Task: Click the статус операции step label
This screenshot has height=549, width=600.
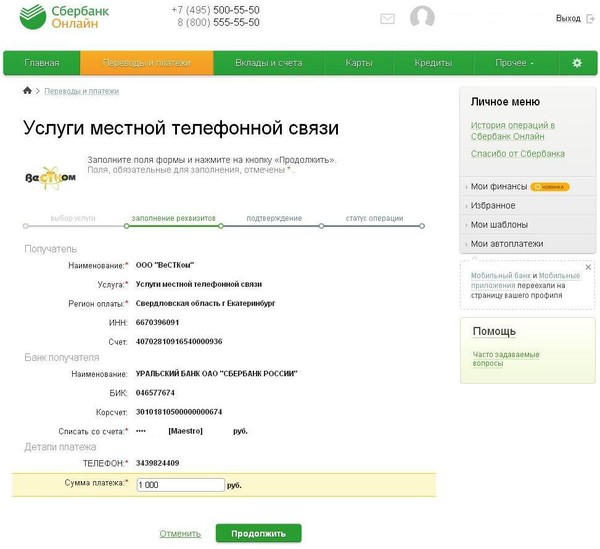Action: [374, 218]
